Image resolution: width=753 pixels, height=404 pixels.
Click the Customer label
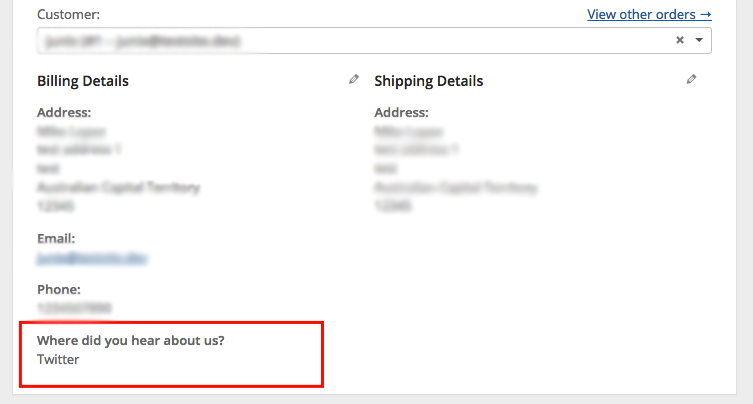(68, 14)
